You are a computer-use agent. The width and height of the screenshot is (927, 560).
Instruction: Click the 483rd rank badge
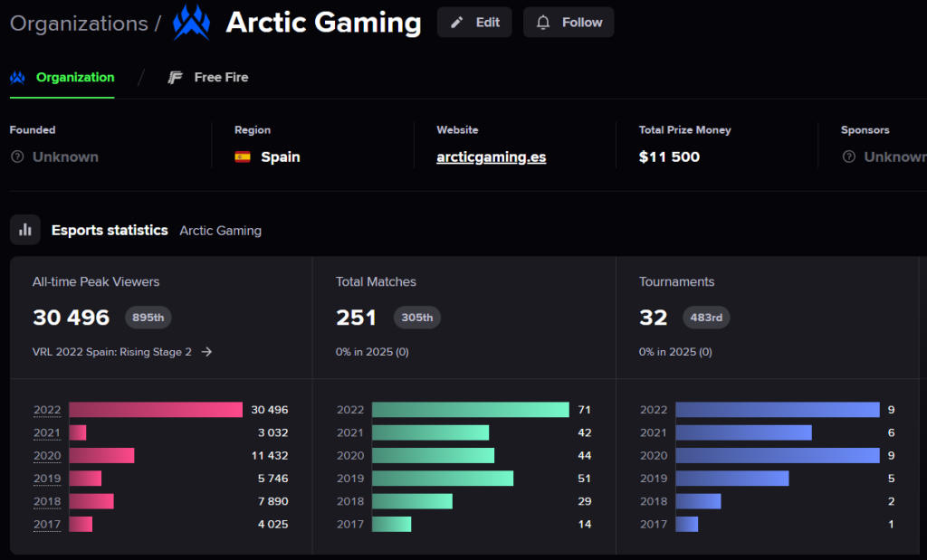[x=706, y=318]
